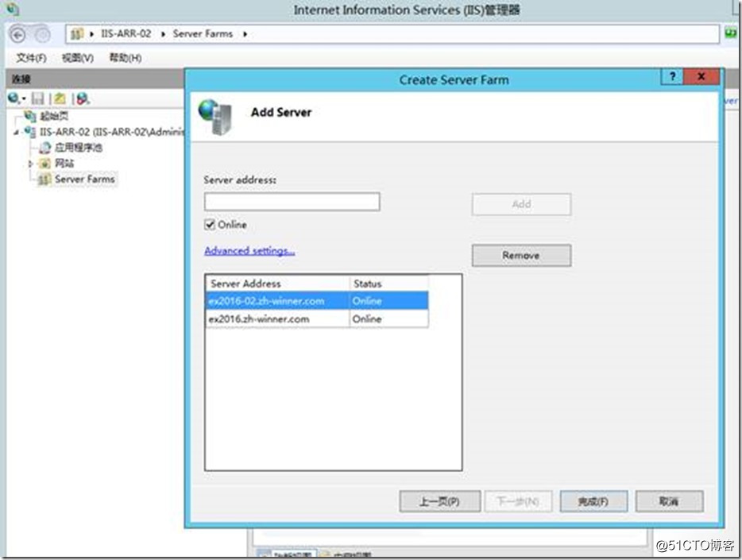
Task: Click Online status of ex2016-02.zh-winner.com
Action: (367, 301)
